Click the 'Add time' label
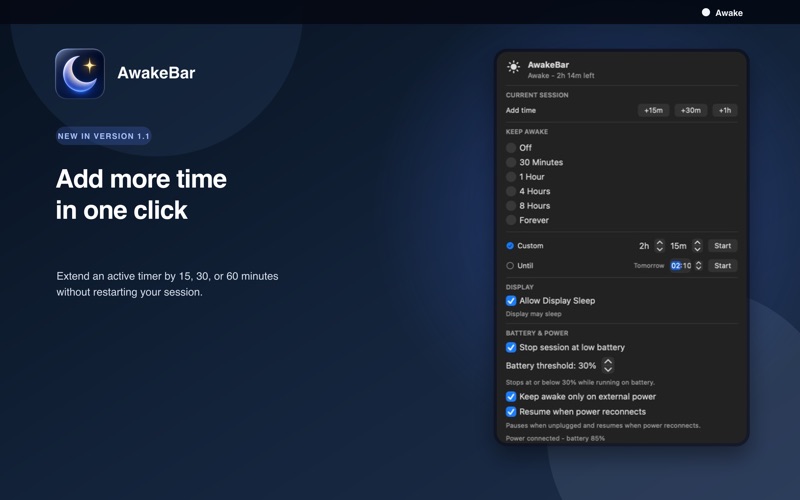 [520, 110]
